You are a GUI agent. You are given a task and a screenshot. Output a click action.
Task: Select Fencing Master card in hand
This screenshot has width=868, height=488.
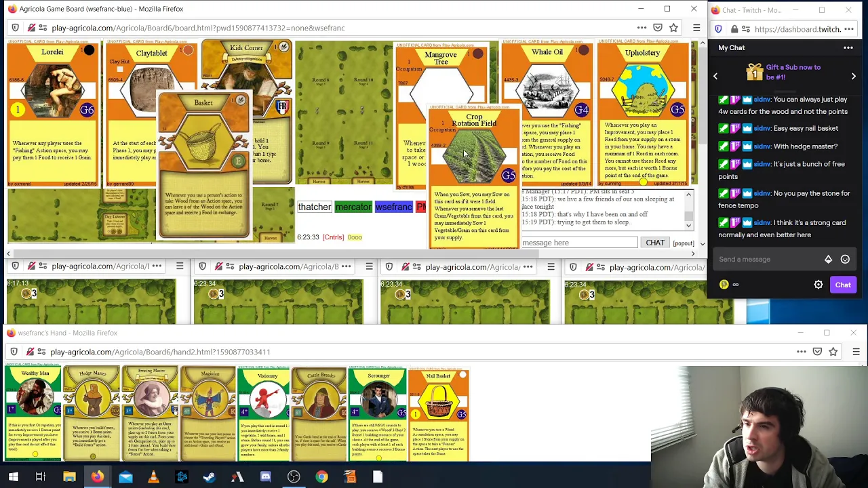click(x=150, y=413)
